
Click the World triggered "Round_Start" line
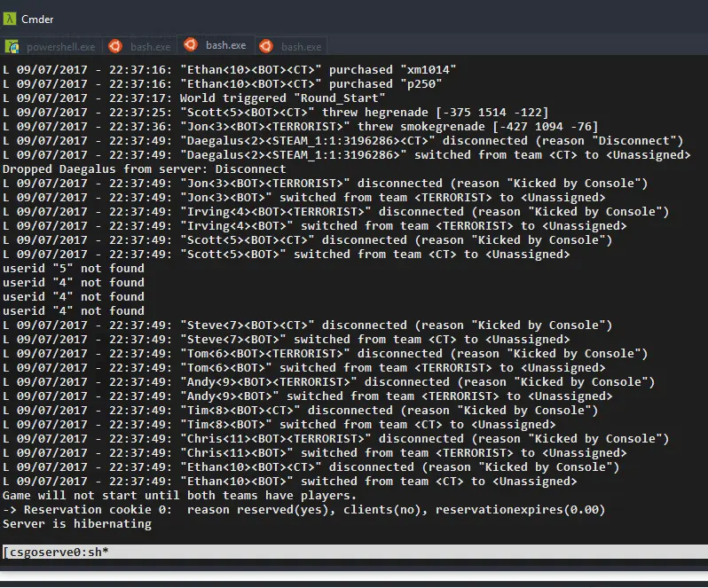coord(193,98)
